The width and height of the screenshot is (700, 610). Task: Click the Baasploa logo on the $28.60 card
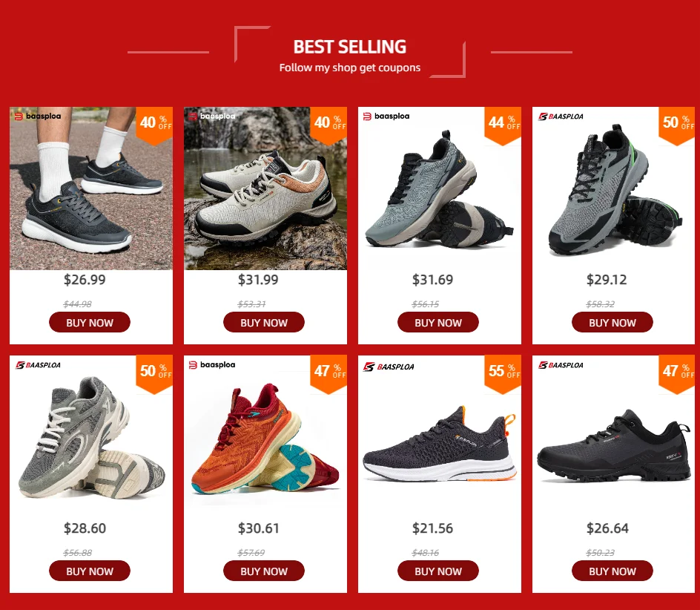coord(38,365)
